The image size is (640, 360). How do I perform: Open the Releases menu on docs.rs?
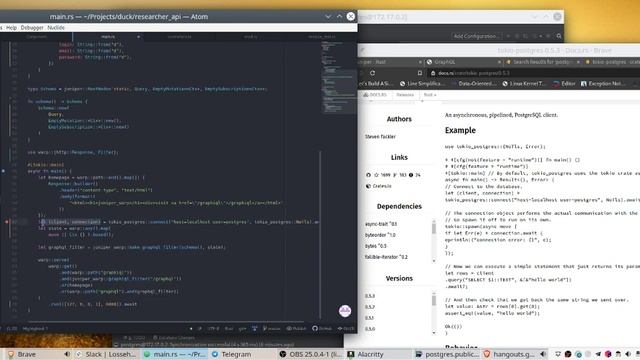(x=405, y=95)
